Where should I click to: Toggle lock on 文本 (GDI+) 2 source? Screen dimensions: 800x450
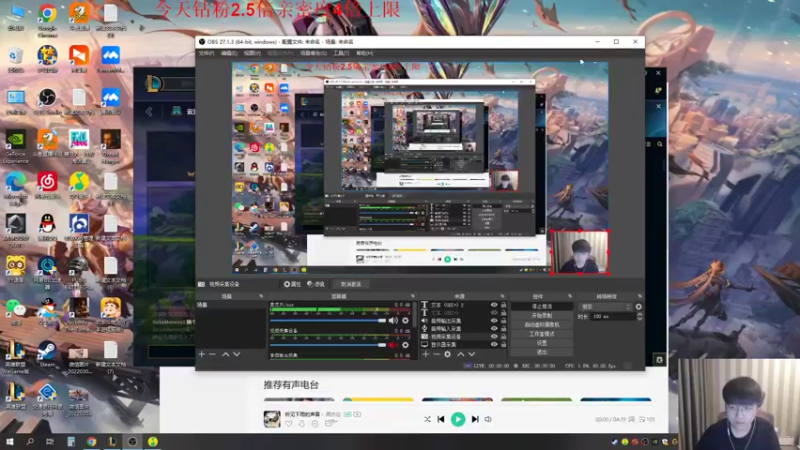504,305
